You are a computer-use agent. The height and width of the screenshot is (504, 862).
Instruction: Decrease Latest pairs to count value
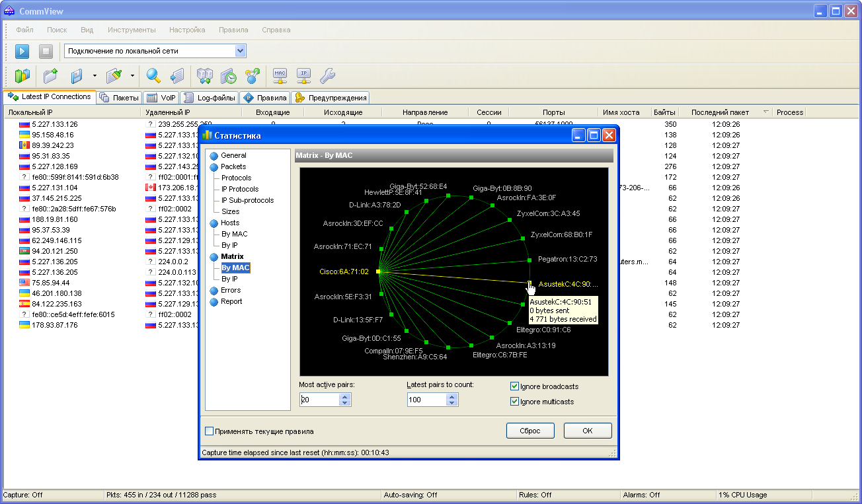click(451, 402)
